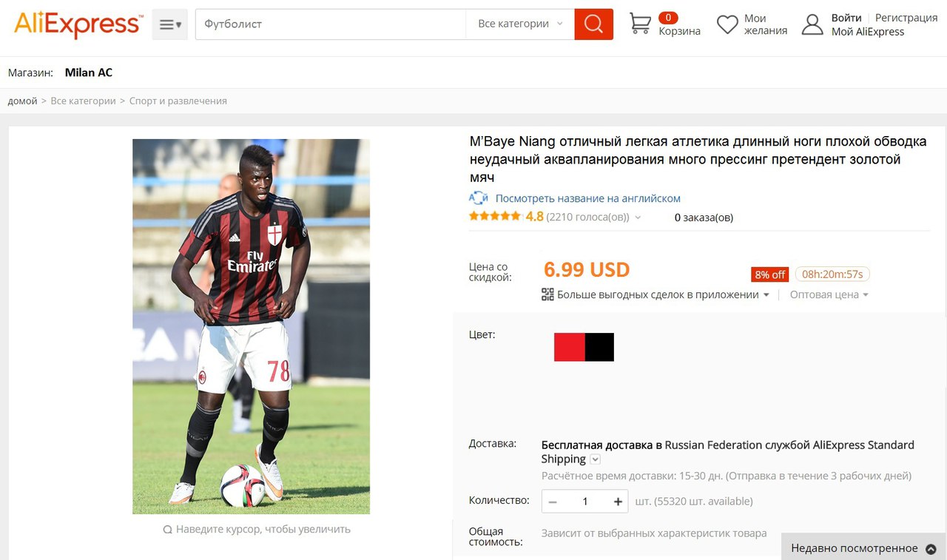
Task: Decrease quantity with the minus button
Action: pos(553,502)
